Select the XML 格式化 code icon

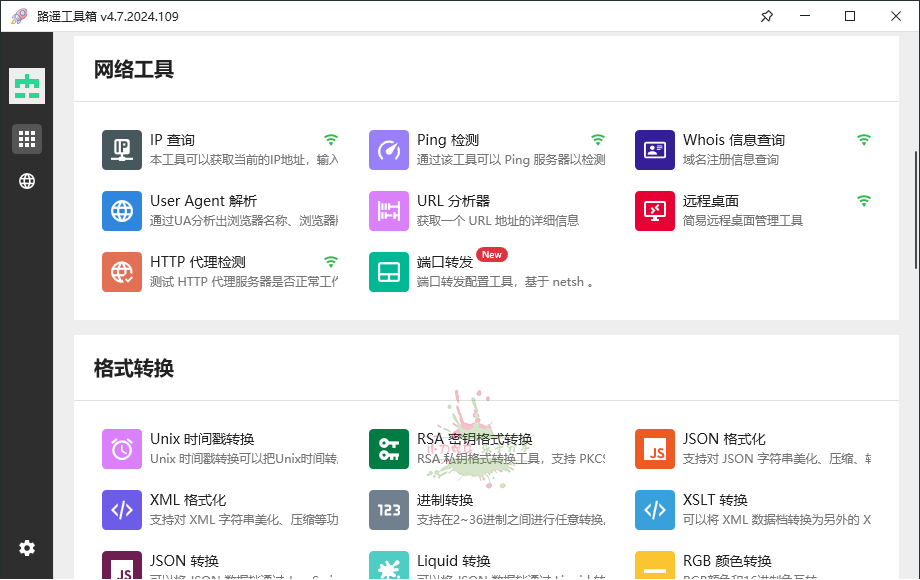[122, 510]
